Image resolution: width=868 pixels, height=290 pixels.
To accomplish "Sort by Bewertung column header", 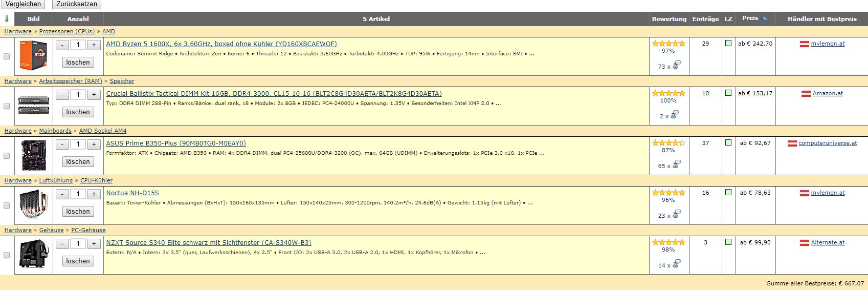I will point(669,19).
